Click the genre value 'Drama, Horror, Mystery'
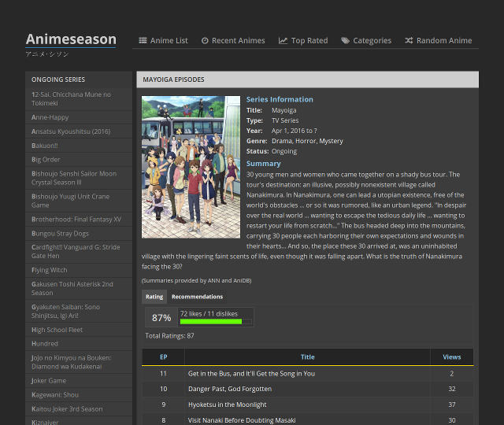The height and width of the screenshot is (425, 504). pyautogui.click(x=307, y=141)
